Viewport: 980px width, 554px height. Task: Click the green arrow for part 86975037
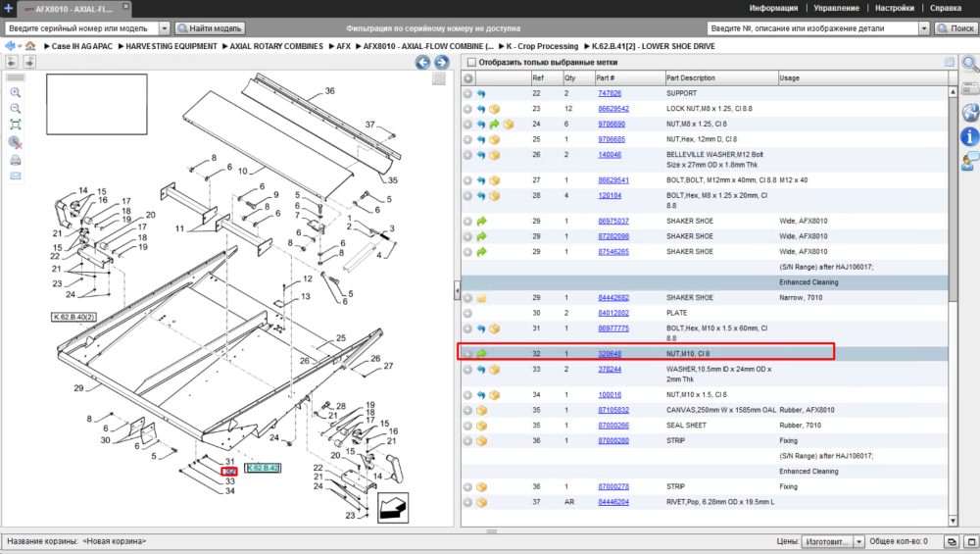pyautogui.click(x=481, y=222)
